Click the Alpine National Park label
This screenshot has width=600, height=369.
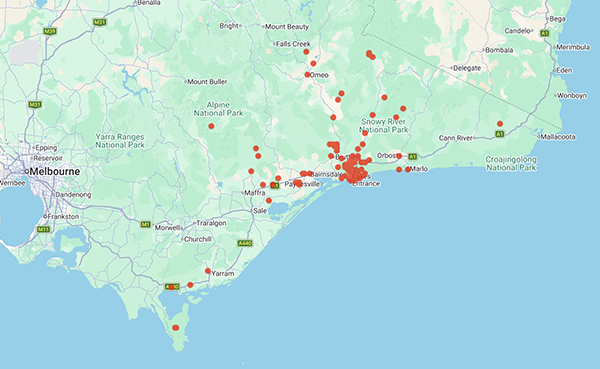[x=218, y=109]
